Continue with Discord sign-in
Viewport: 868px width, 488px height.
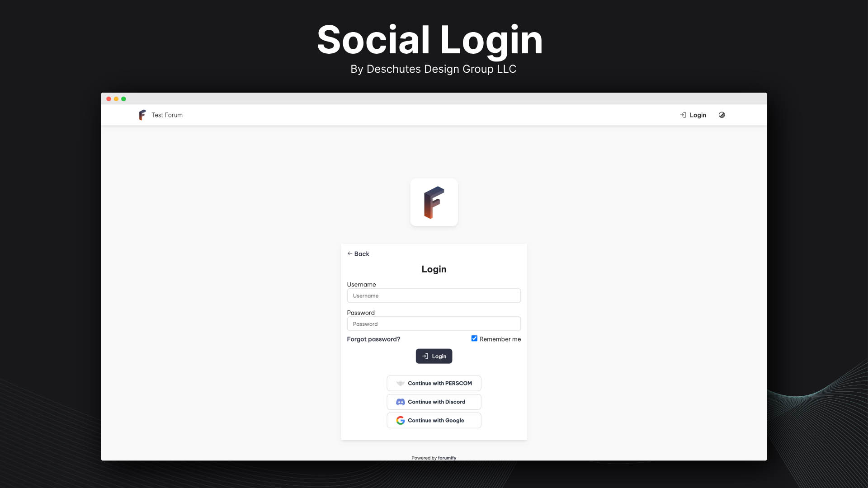tap(434, 402)
